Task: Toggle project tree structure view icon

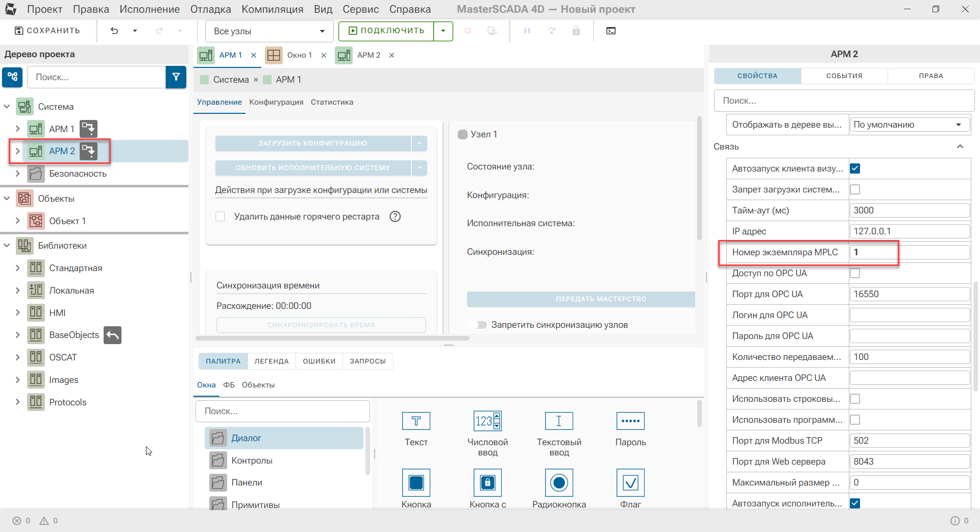Action: tap(12, 77)
